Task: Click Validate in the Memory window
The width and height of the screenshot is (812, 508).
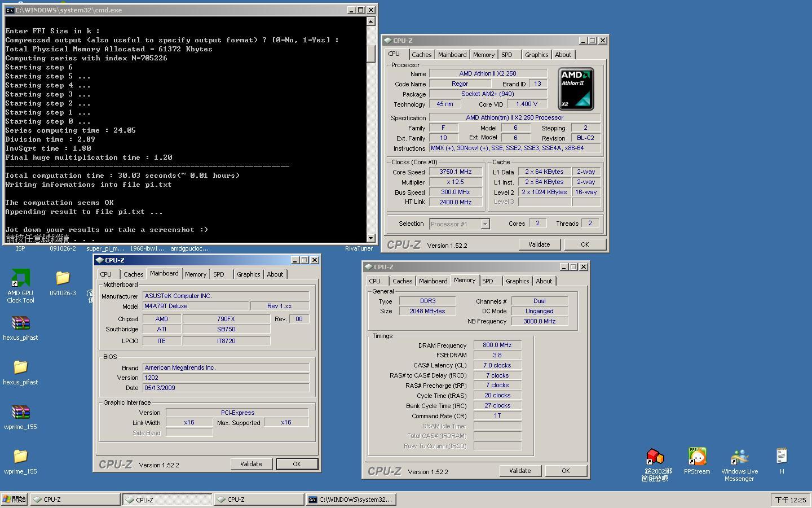Action: [x=520, y=471]
